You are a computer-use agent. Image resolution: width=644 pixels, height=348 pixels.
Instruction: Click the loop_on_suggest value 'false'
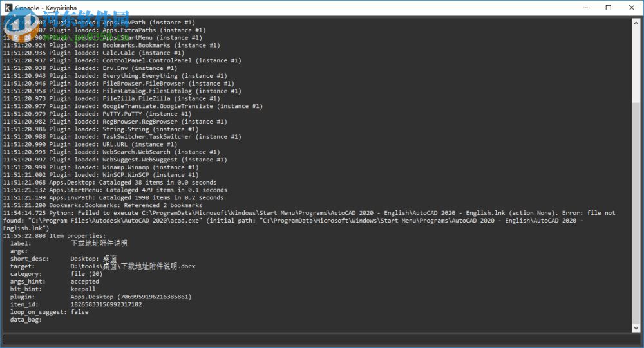pos(79,312)
